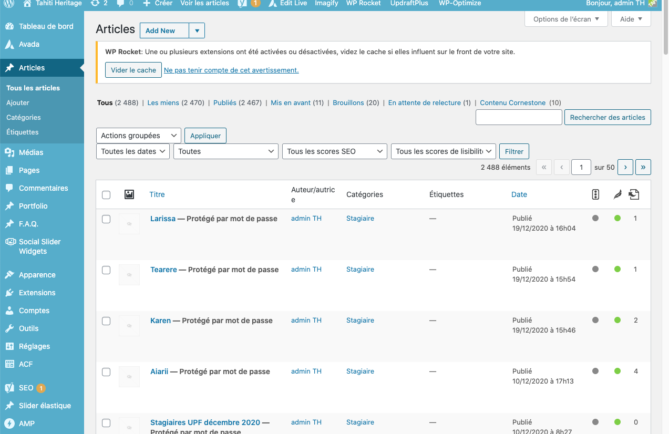The width and height of the screenshot is (669, 434).
Task: Filter by Brouillons drafts link
Action: 348,103
